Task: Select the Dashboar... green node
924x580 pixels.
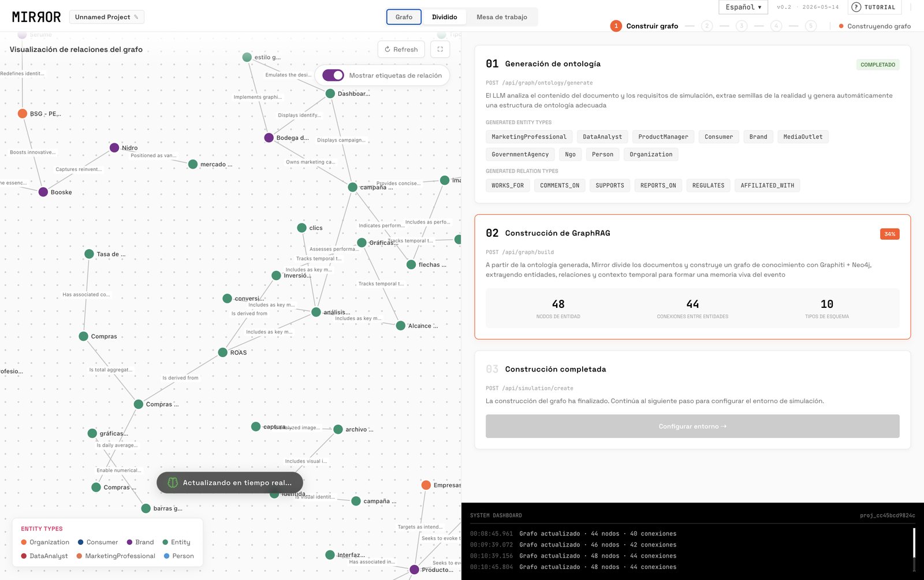Action: click(x=330, y=94)
